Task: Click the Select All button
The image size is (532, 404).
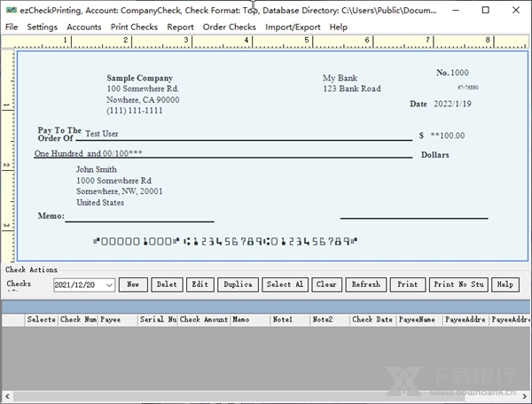Action: click(x=285, y=284)
